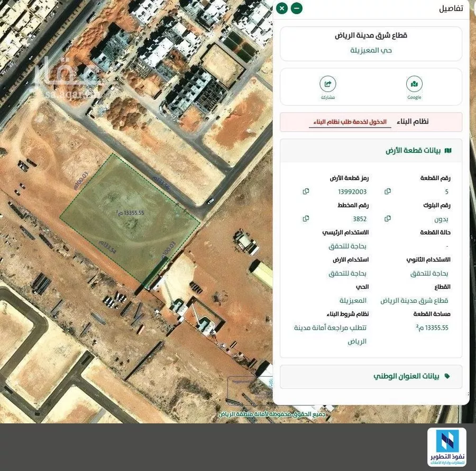Open the parcel location in Google Maps

[x=414, y=84]
